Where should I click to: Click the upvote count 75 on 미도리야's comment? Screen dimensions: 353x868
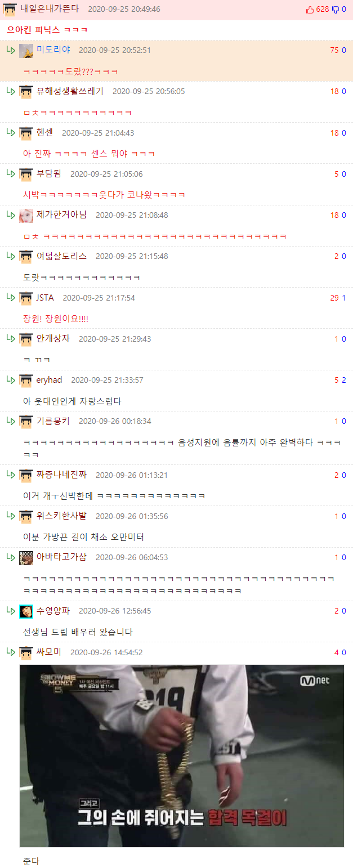point(334,51)
